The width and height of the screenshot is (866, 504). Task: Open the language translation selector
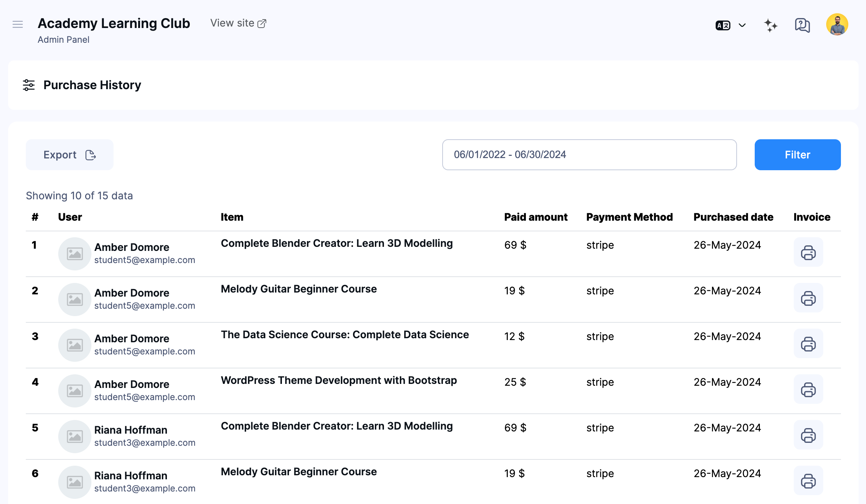coord(723,25)
